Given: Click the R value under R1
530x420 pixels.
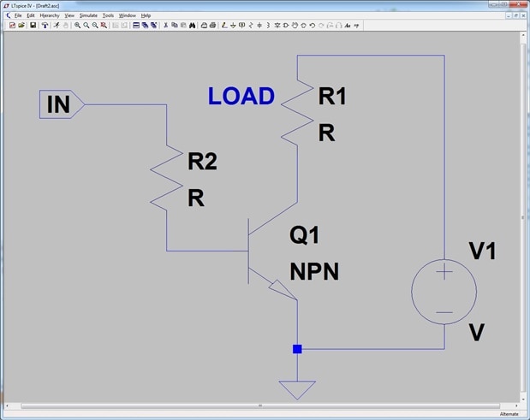Looking at the screenshot, I should [x=326, y=133].
